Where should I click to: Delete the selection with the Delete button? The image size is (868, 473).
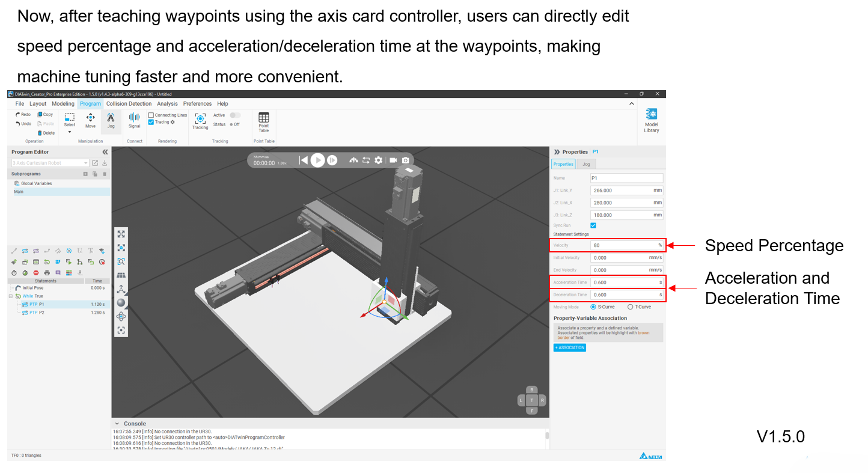click(46, 133)
